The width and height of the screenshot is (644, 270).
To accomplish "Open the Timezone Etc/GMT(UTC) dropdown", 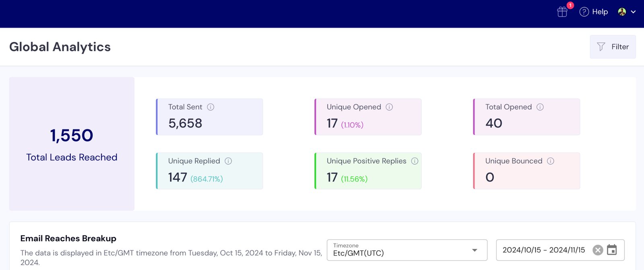I will click(407, 250).
